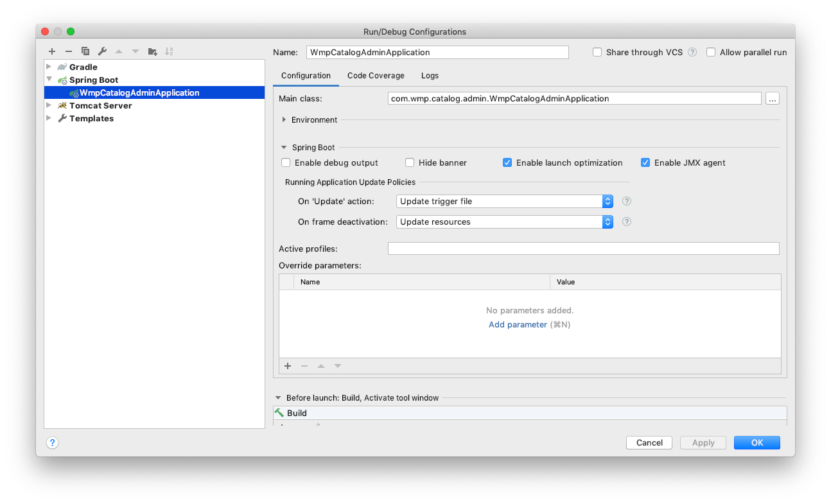Disable the Enable JMX agent checkbox
The width and height of the screenshot is (831, 504).
(x=645, y=162)
